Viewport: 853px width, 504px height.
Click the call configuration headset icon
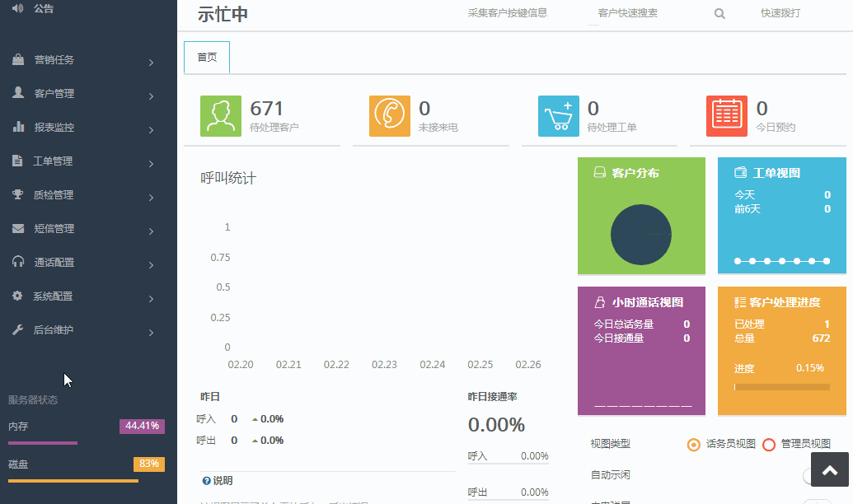[x=18, y=262]
